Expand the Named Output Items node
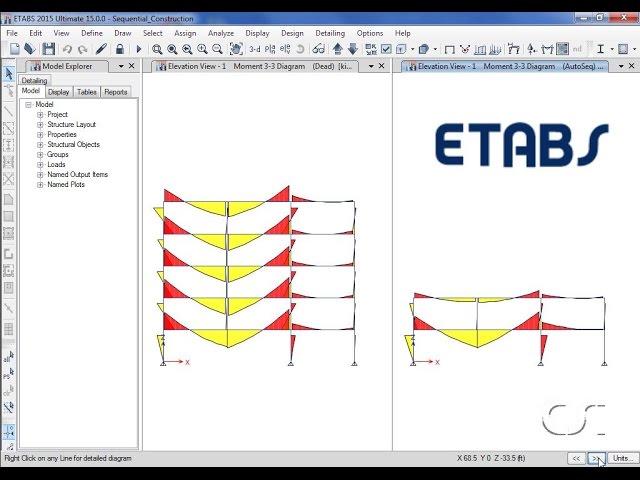 coord(40,175)
